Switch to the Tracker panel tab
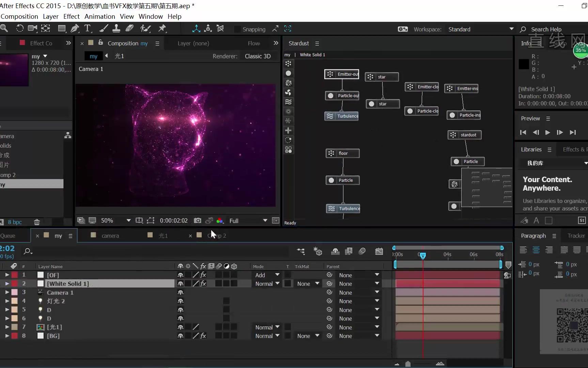 click(x=576, y=236)
